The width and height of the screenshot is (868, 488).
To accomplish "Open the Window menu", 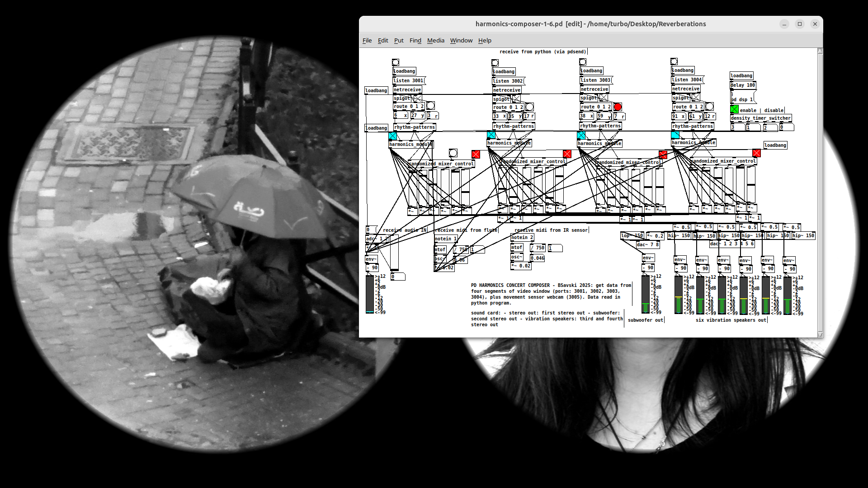I will click(461, 41).
